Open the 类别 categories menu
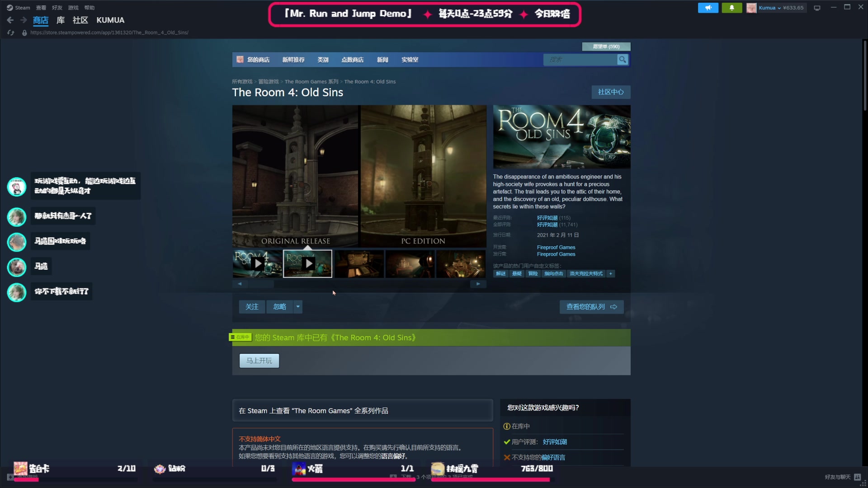The image size is (868, 488). click(x=323, y=60)
